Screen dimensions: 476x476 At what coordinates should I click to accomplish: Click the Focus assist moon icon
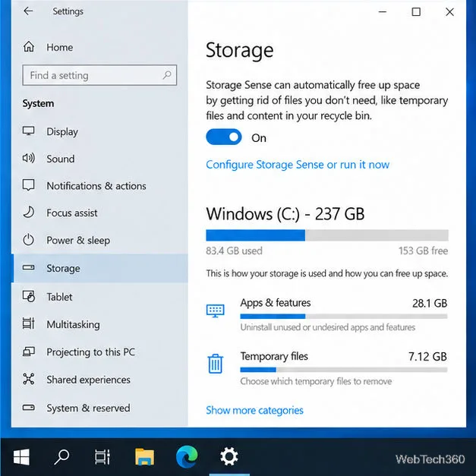(29, 213)
